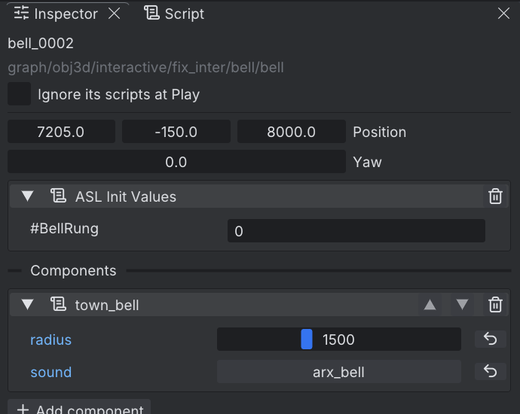
Task: Adjust the radius slider handle
Action: 307,339
